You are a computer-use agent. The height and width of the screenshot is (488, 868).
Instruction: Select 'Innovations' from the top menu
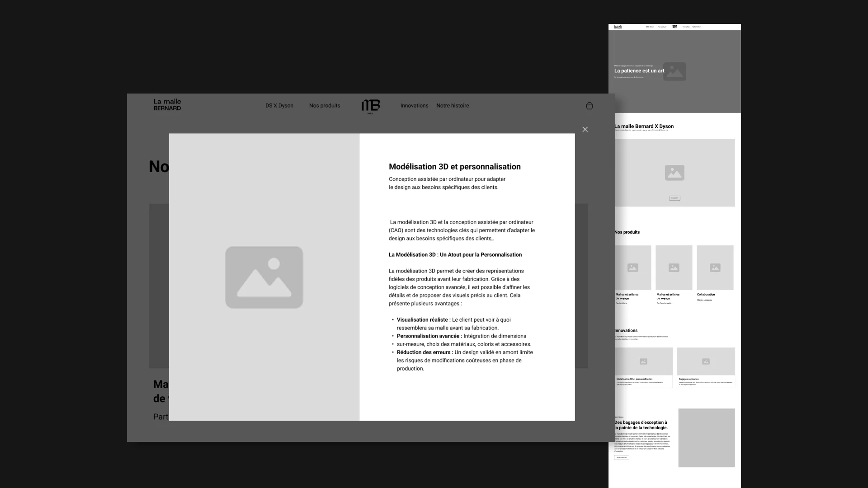click(x=414, y=105)
